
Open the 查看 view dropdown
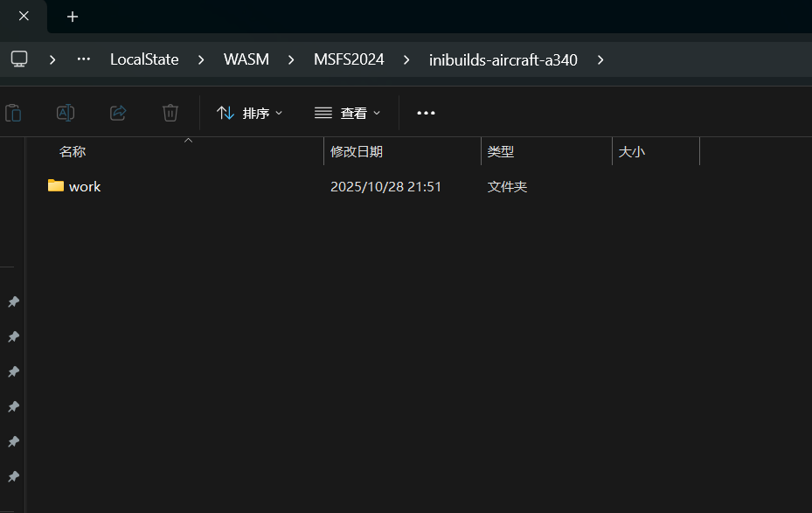point(348,113)
